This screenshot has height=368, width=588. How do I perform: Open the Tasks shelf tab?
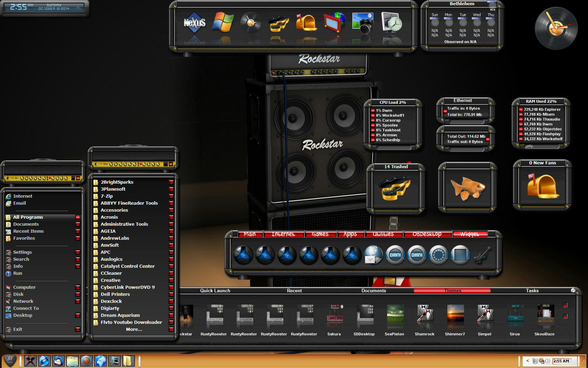coord(532,291)
